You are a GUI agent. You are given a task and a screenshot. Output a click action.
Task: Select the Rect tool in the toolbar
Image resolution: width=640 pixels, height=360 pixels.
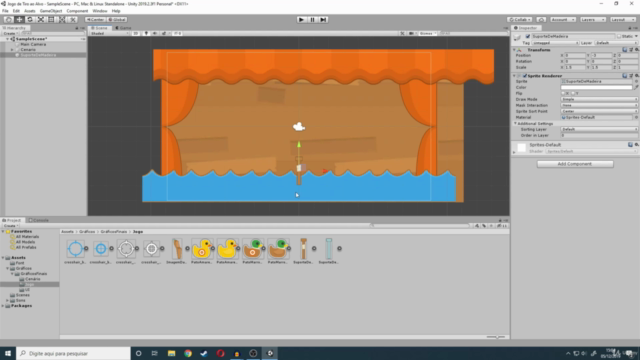tap(51, 20)
